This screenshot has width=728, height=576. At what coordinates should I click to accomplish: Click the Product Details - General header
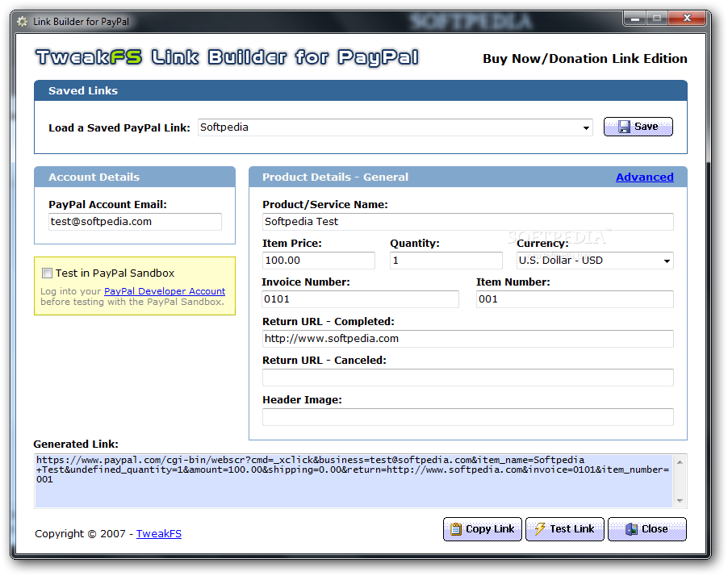point(468,177)
